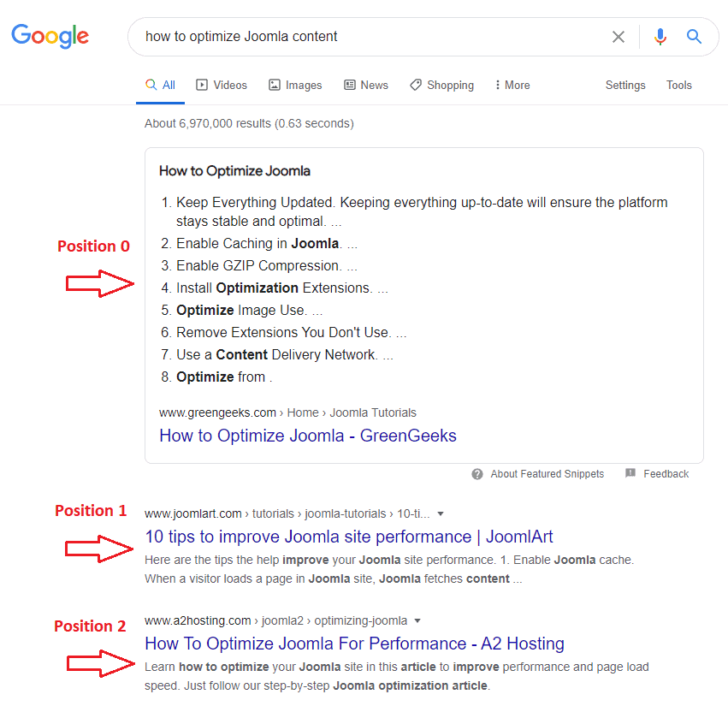728x712 pixels.
Task: Select the Shopping tab
Action: [x=441, y=85]
